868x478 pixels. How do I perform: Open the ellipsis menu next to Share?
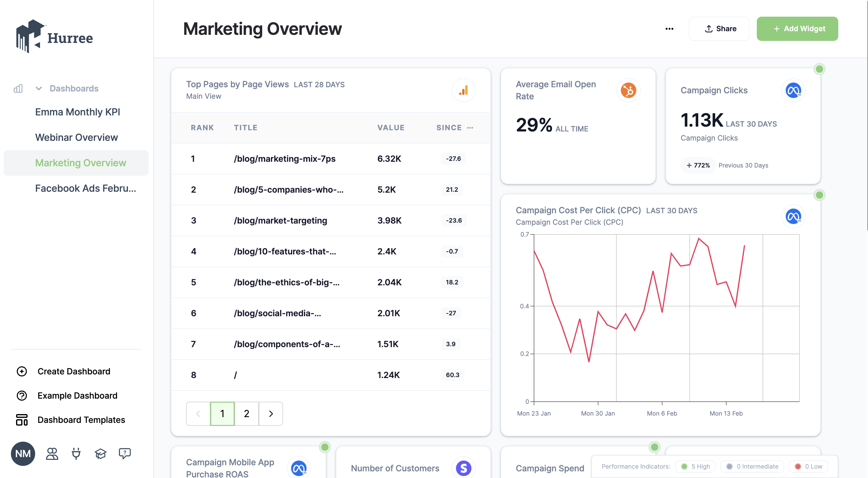coord(669,29)
